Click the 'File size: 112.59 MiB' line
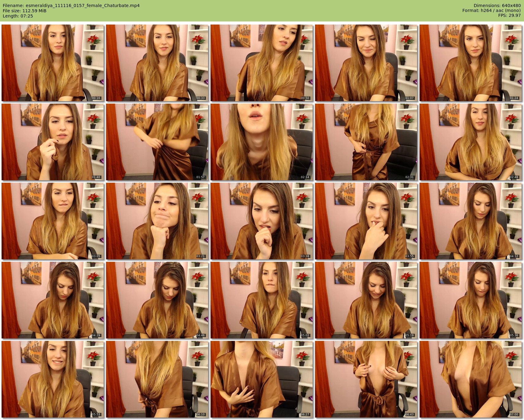 tap(25, 11)
